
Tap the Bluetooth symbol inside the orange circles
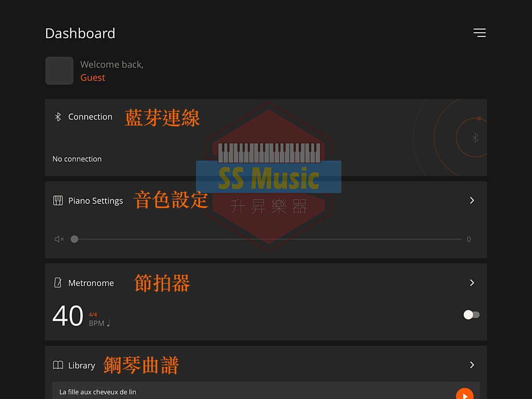475,138
